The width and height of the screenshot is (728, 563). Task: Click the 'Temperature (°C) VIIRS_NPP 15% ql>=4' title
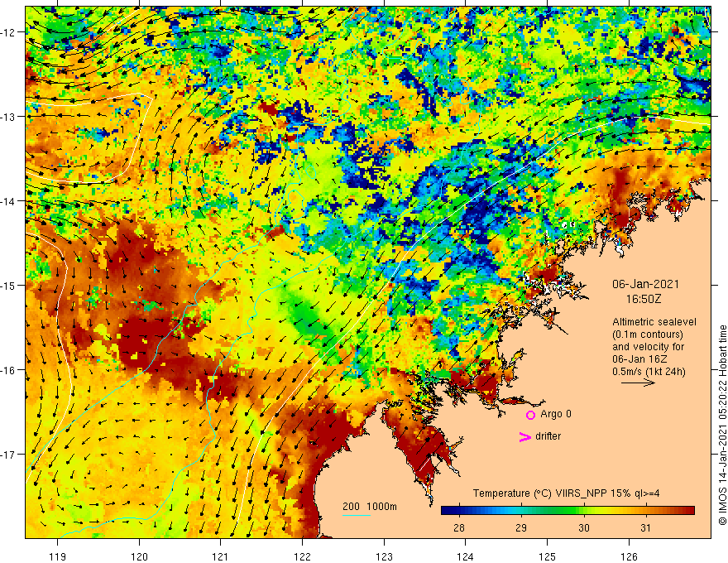pyautogui.click(x=566, y=493)
